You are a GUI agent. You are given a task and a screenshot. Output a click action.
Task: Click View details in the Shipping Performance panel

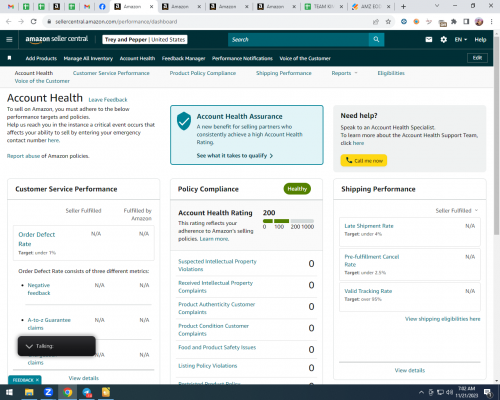[x=410, y=370]
